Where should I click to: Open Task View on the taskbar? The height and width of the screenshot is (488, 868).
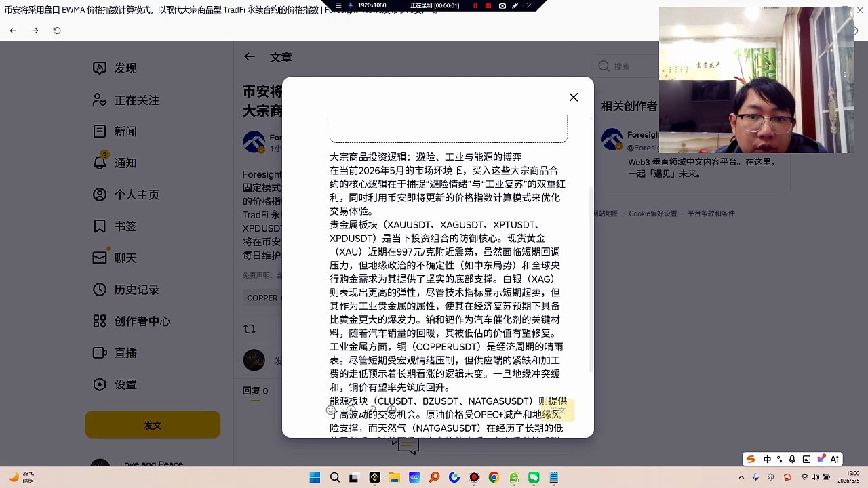[x=354, y=477]
